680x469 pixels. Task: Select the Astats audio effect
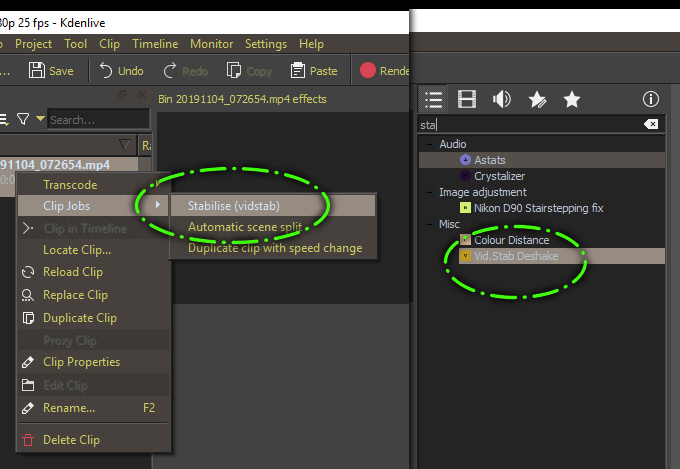[542, 160]
